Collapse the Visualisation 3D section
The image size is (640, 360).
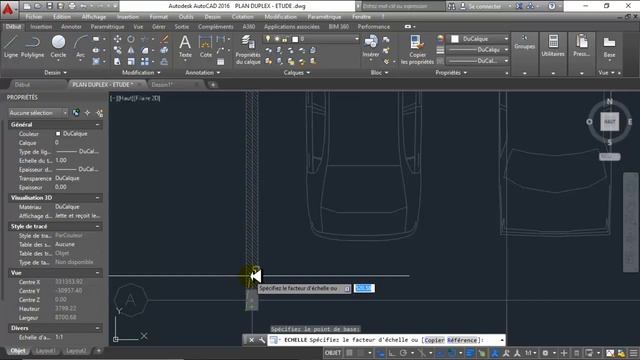click(98, 198)
